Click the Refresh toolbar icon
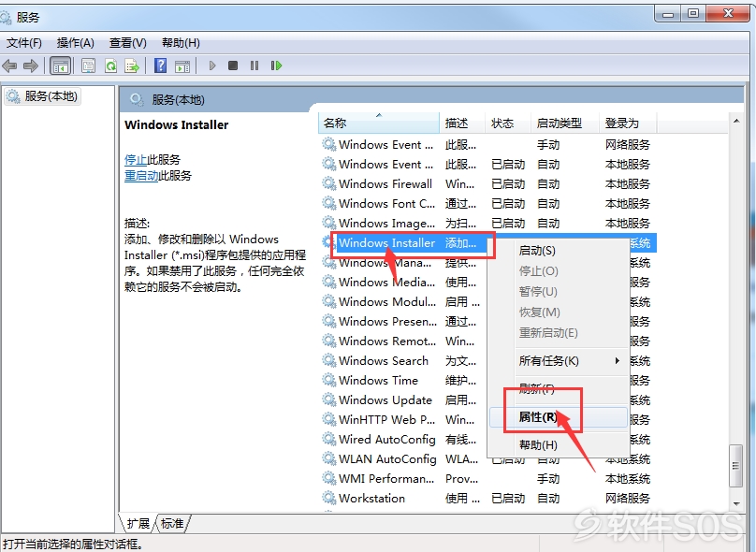 click(111, 65)
